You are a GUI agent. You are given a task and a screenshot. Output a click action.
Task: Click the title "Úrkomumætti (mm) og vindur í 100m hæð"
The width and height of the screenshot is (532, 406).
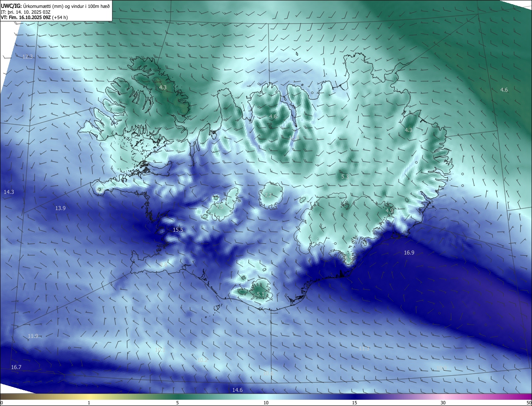pyautogui.click(x=66, y=6)
